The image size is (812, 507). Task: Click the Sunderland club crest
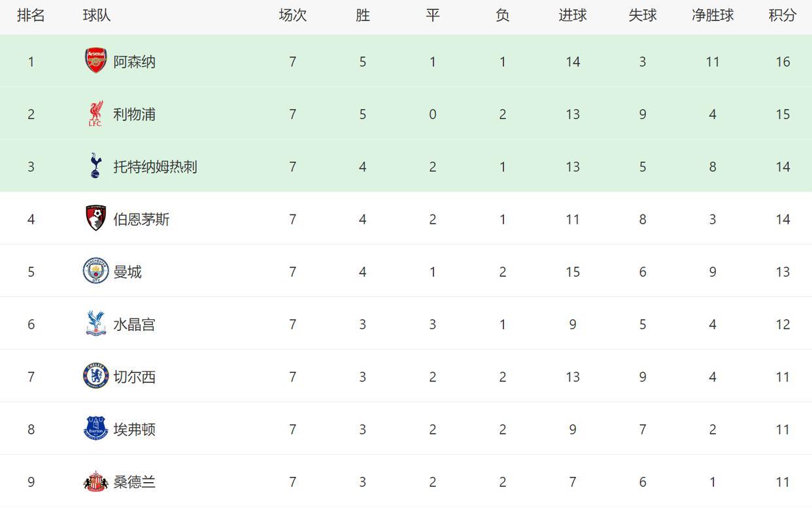click(x=95, y=481)
